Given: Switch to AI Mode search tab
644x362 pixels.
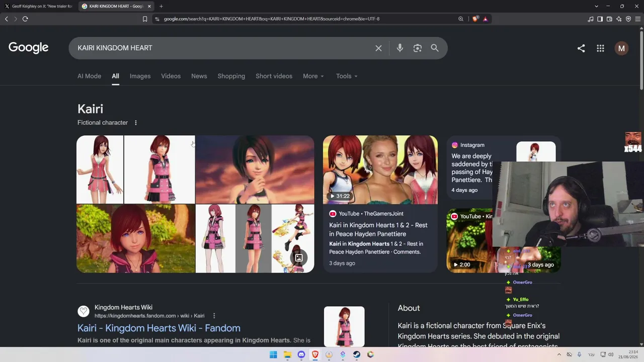Looking at the screenshot, I should pyautogui.click(x=89, y=76).
